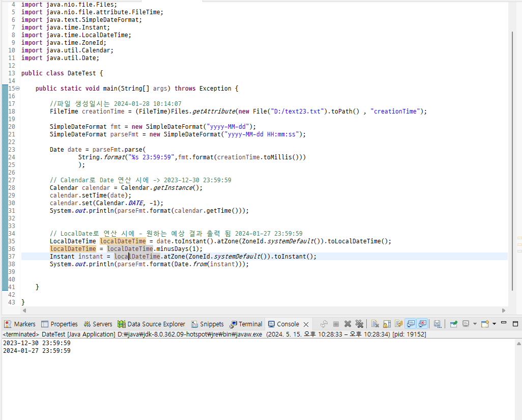This screenshot has height=420, width=522.
Task: Remove the launch with single X icon
Action: tap(347, 324)
